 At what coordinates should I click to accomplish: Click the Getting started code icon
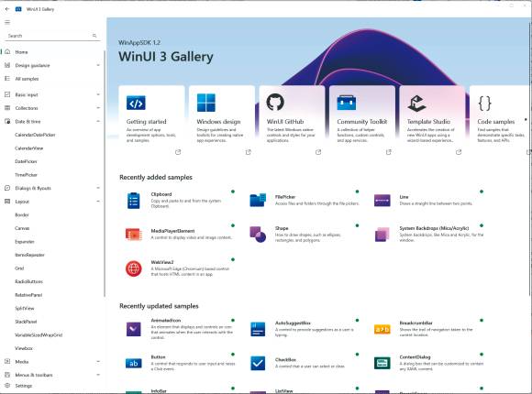[136, 103]
